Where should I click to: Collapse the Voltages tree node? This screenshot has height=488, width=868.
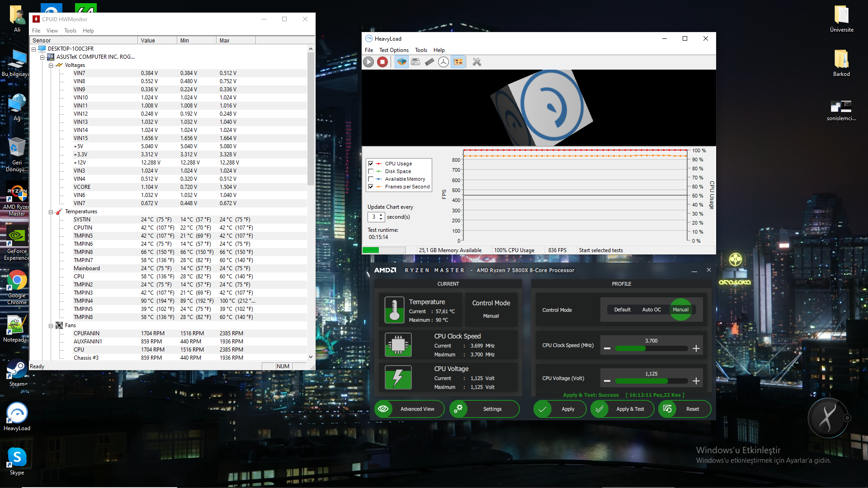click(51, 65)
